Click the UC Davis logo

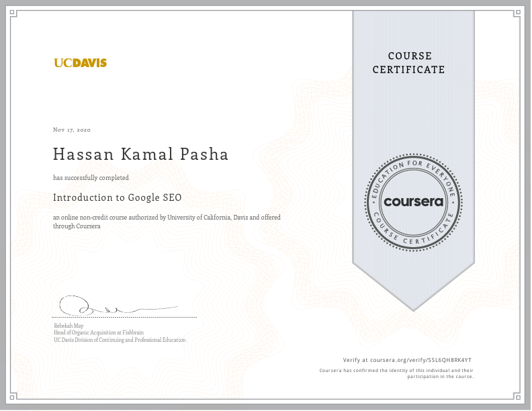81,62
